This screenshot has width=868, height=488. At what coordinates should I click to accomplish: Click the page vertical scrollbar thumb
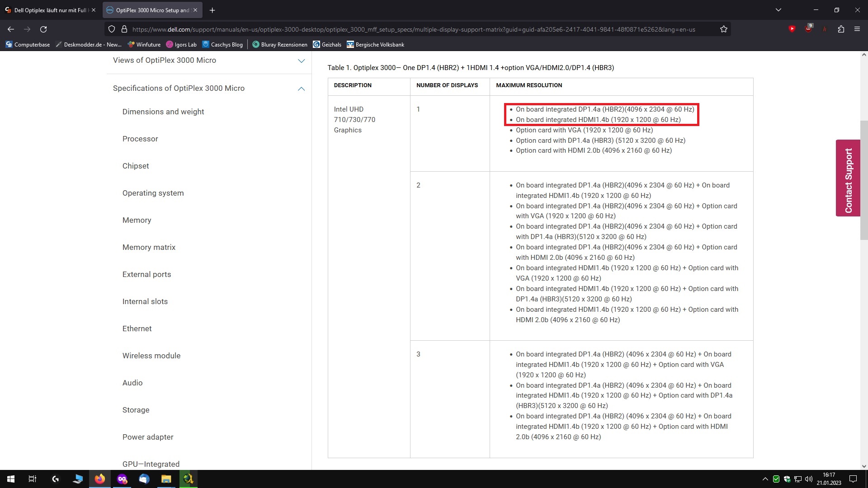[864, 180]
